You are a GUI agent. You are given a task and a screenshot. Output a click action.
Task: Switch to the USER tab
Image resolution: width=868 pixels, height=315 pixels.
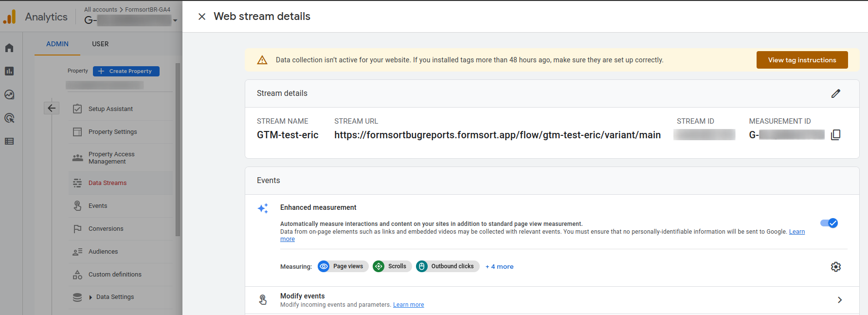100,44
